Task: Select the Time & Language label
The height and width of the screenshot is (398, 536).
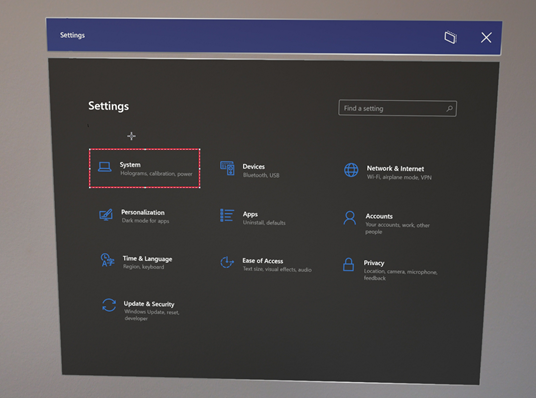Action: coord(147,259)
